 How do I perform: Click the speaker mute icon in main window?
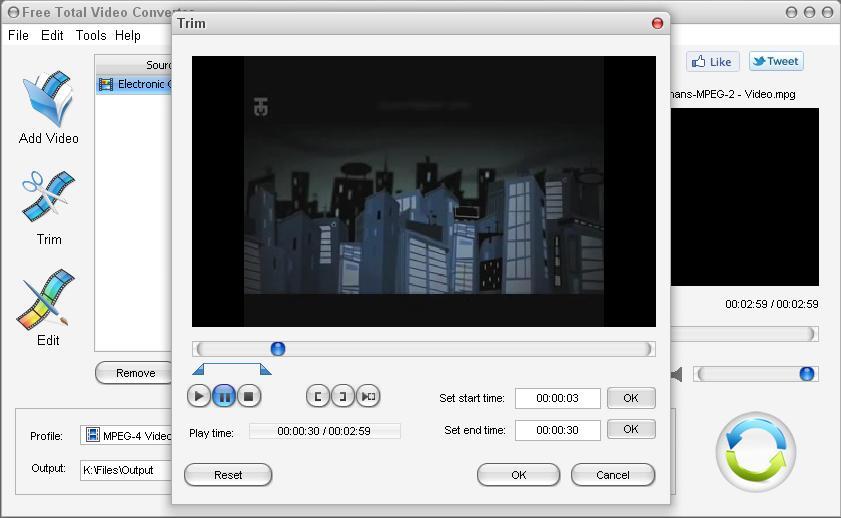coord(677,374)
